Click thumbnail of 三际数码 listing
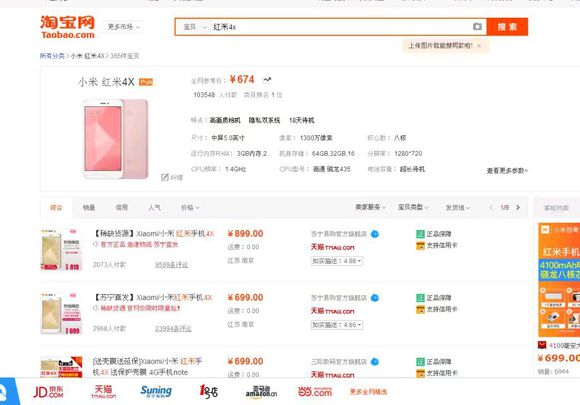The width and height of the screenshot is (580, 405). [x=61, y=367]
